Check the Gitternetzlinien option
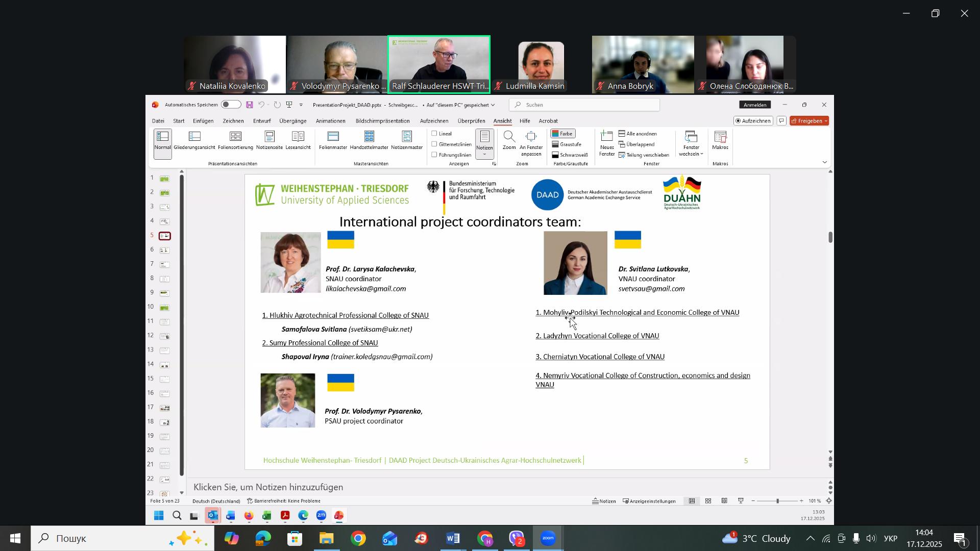Screen dimensions: 980x551 435,144
